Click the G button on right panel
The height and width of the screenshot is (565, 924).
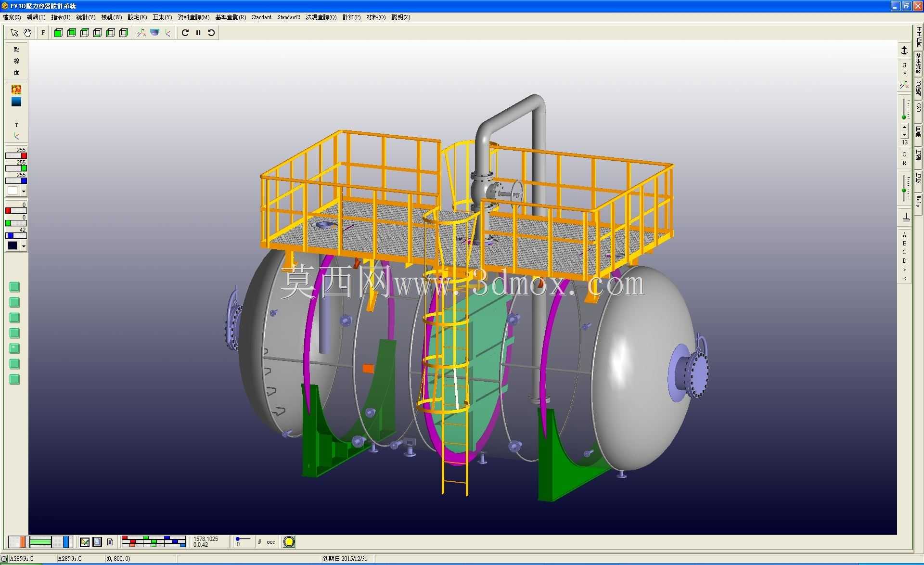[x=904, y=65]
